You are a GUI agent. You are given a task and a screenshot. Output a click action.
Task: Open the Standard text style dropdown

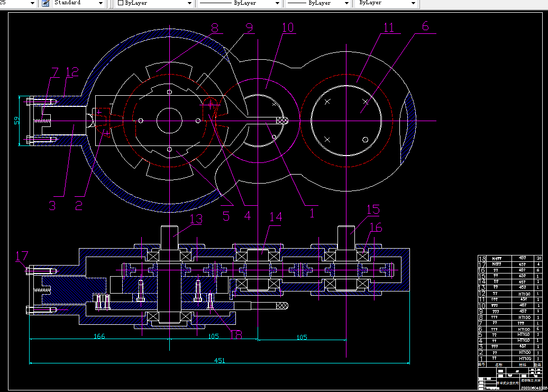(101, 3)
